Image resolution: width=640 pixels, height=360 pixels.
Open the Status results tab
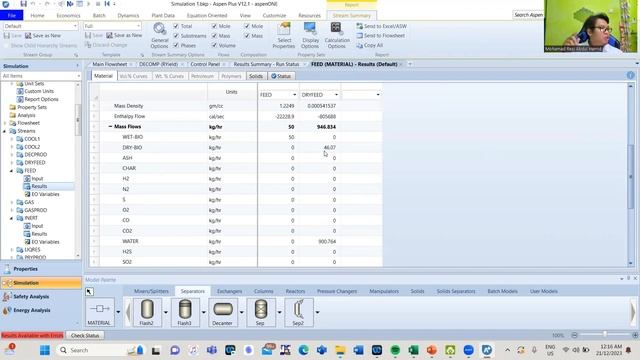coord(281,76)
